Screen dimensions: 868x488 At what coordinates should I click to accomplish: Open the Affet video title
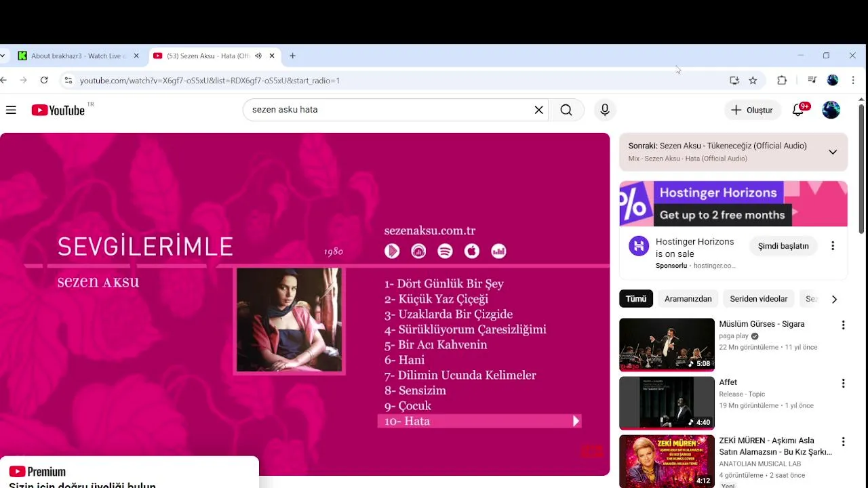728,382
